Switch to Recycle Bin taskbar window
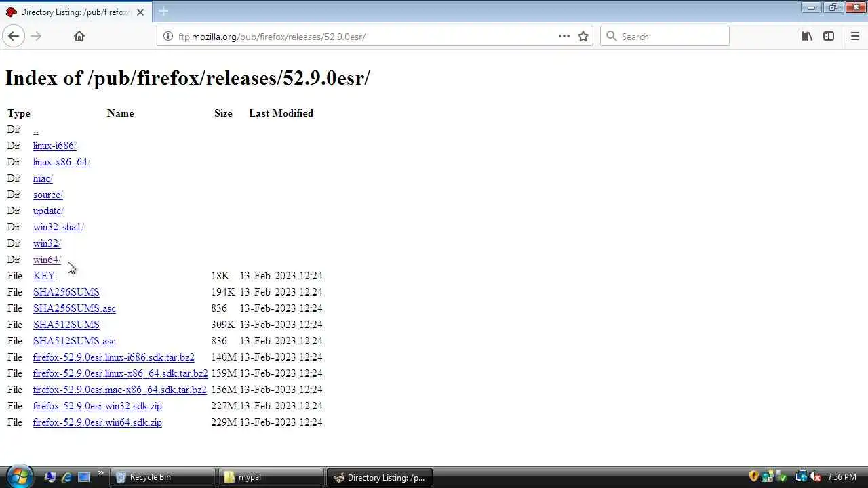Screen dimensions: 868x488 (163, 477)
